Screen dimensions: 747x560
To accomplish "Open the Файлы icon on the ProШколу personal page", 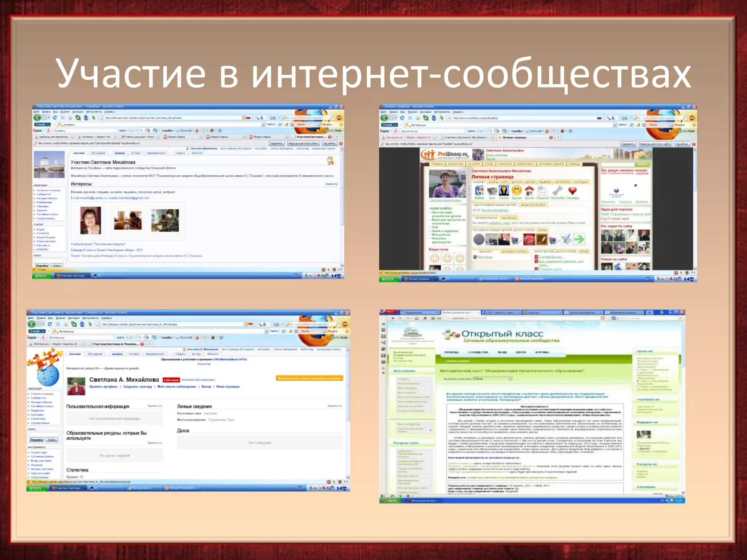I will tap(479, 191).
